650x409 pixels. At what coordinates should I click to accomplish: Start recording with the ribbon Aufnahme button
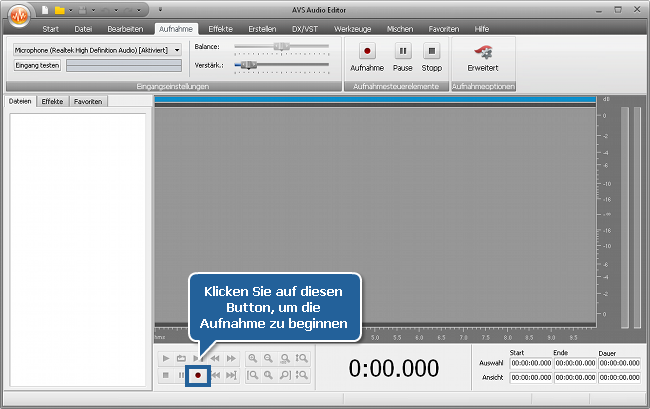(x=367, y=57)
